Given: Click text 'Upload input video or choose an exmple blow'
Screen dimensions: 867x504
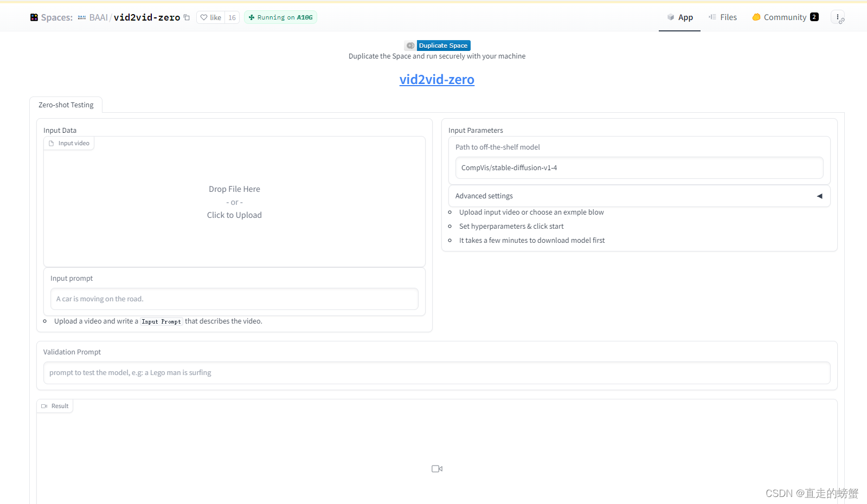Looking at the screenshot, I should point(531,212).
